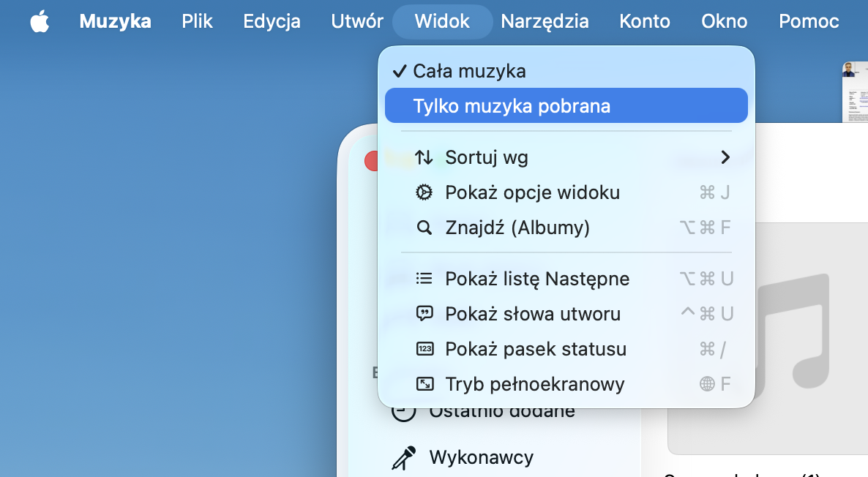Click the 123 status bar icon
The width and height of the screenshot is (868, 477).
pyautogui.click(x=424, y=349)
